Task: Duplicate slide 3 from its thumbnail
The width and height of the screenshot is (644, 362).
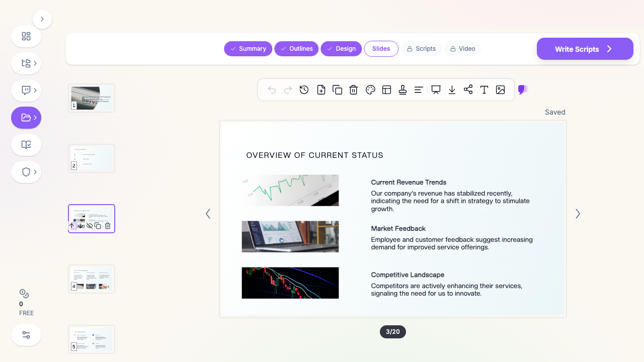Action: [98, 226]
